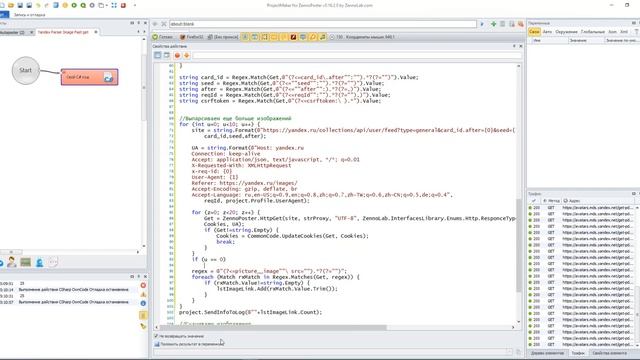This screenshot has width=640, height=360.
Task: Click the 'Готово' status button
Action: click(x=163, y=37)
